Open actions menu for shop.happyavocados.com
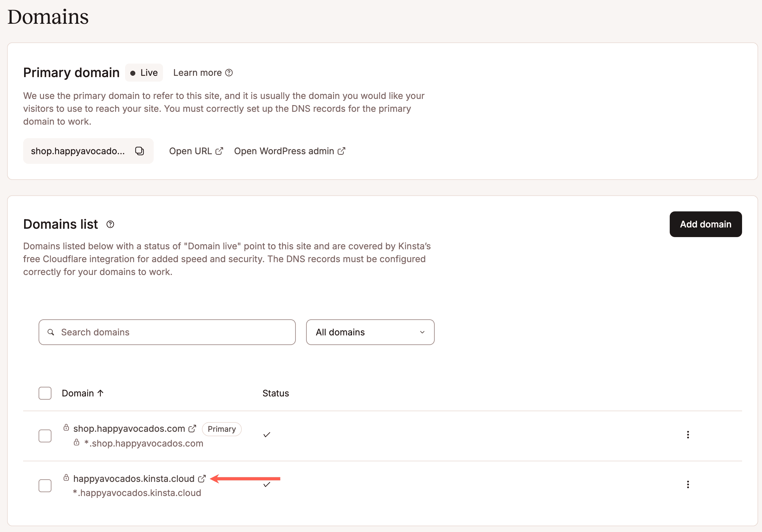762x532 pixels. pyautogui.click(x=688, y=435)
